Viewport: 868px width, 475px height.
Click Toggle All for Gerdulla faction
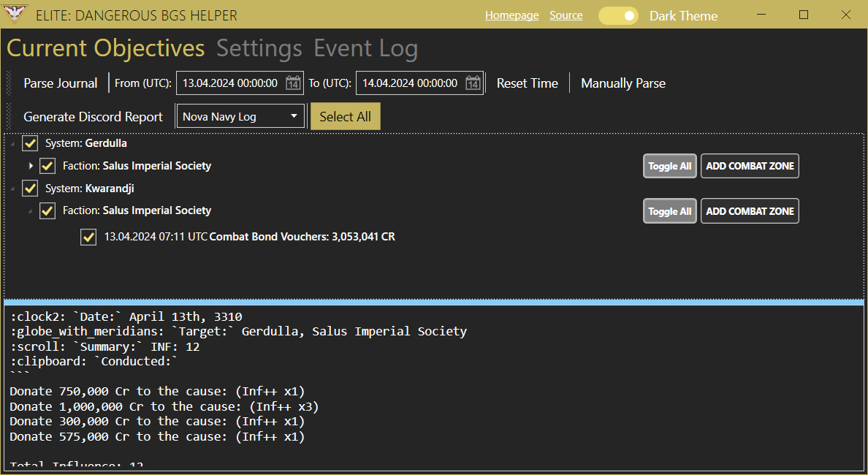(x=670, y=166)
